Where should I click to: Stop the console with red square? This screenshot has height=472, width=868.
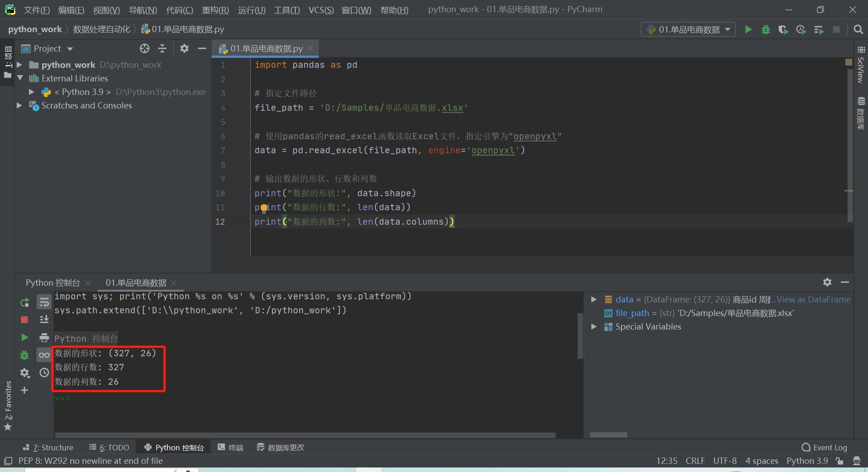point(25,320)
